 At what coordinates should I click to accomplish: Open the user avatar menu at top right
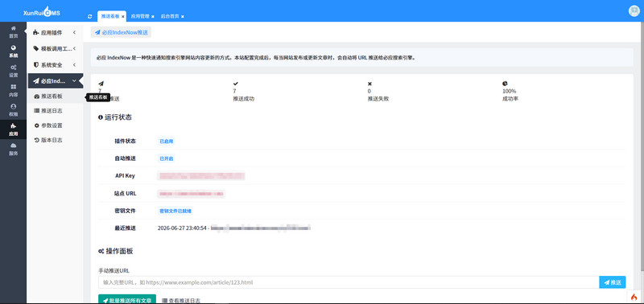coord(634,11)
